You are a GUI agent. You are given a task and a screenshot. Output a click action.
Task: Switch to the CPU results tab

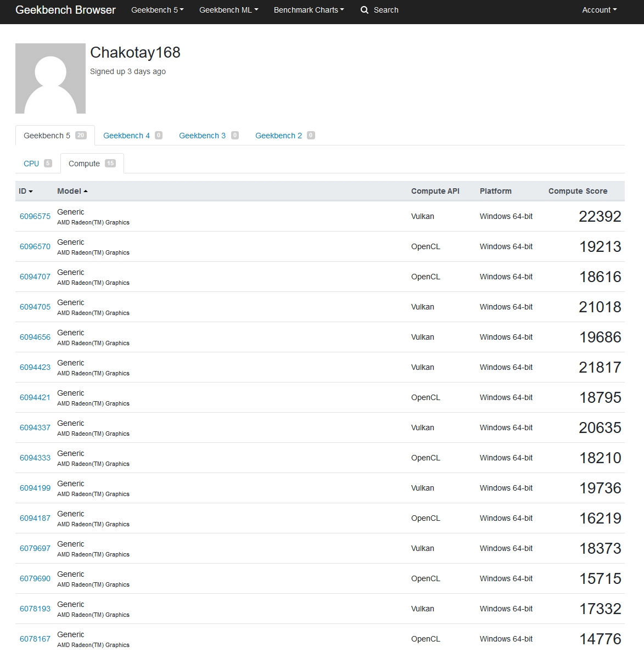[x=38, y=164]
